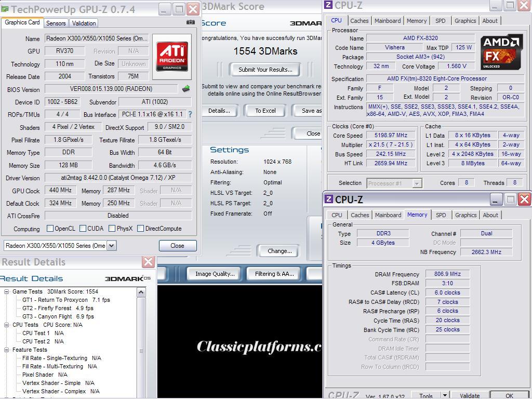Open the Validation tab in GPU-Z
The width and height of the screenshot is (532, 399).
tap(84, 23)
